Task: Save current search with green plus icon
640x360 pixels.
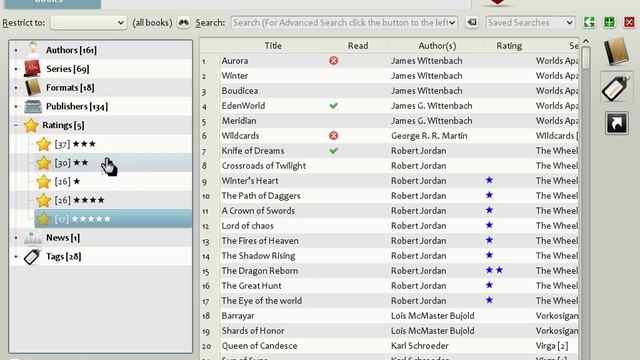Action: (609, 22)
